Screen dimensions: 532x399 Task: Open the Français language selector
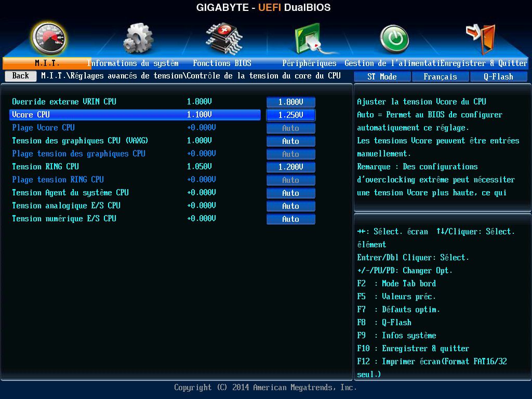click(x=440, y=77)
